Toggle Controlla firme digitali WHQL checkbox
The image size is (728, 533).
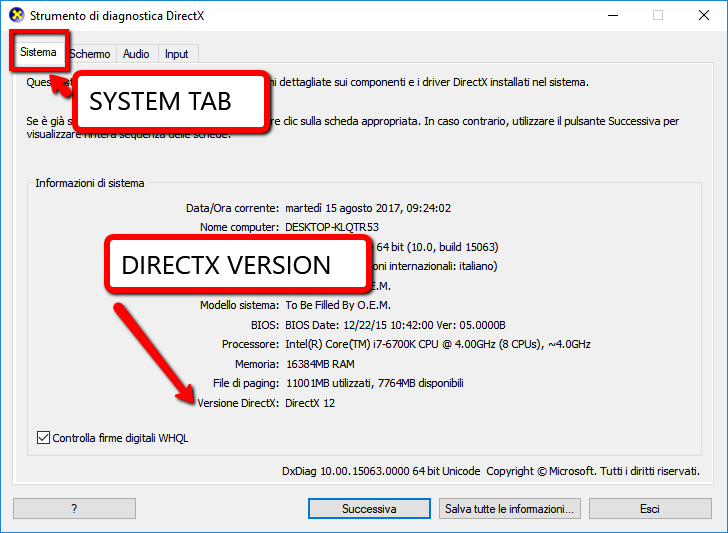pos(43,438)
